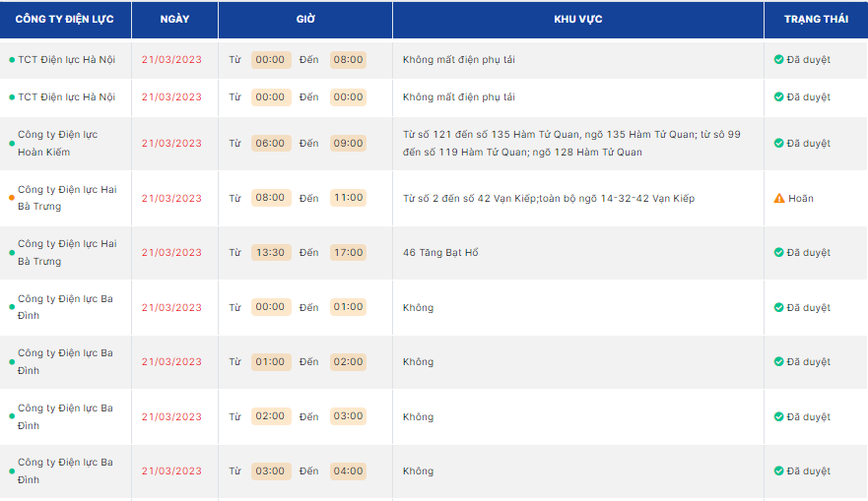Click the 11:00 end time in the Vạn Kiếp row
Image resolution: width=868 pixels, height=501 pixels.
click(x=348, y=198)
